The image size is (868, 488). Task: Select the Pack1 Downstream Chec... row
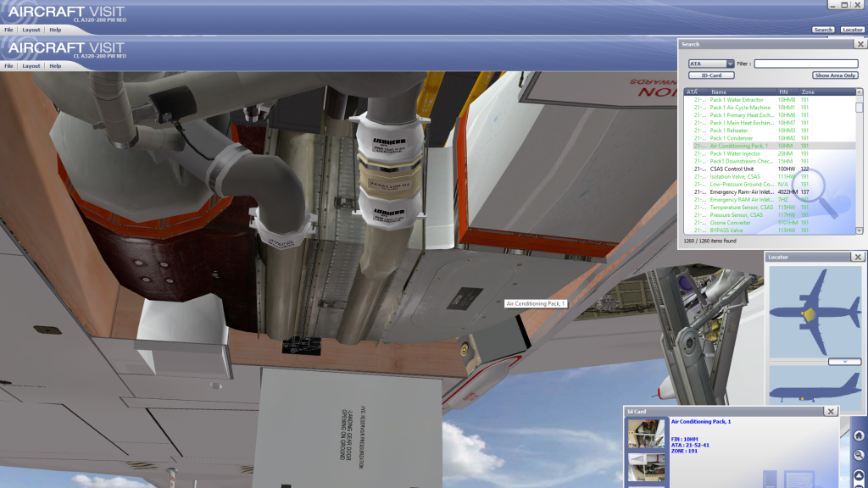click(x=770, y=162)
